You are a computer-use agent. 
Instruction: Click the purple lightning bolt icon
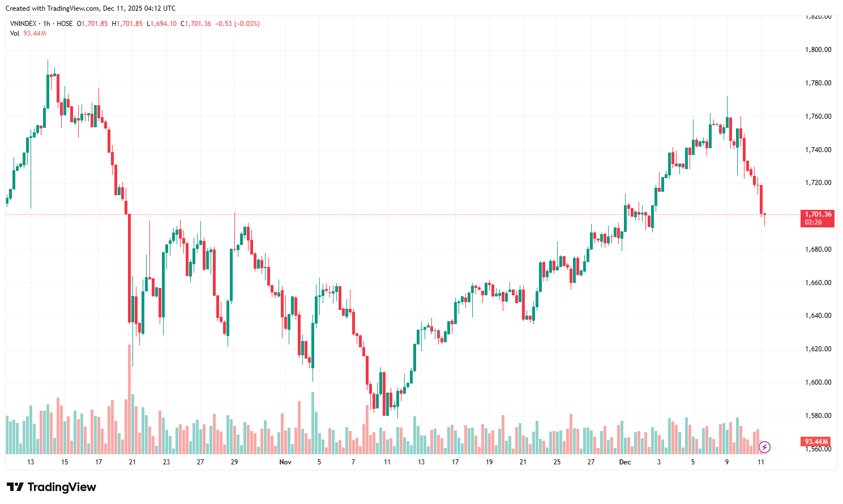764,447
